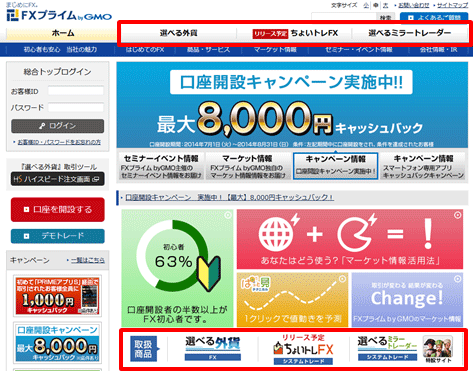Screen dimensions: 475x373
Task: Click the お客様ID input field
Action: click(76, 91)
